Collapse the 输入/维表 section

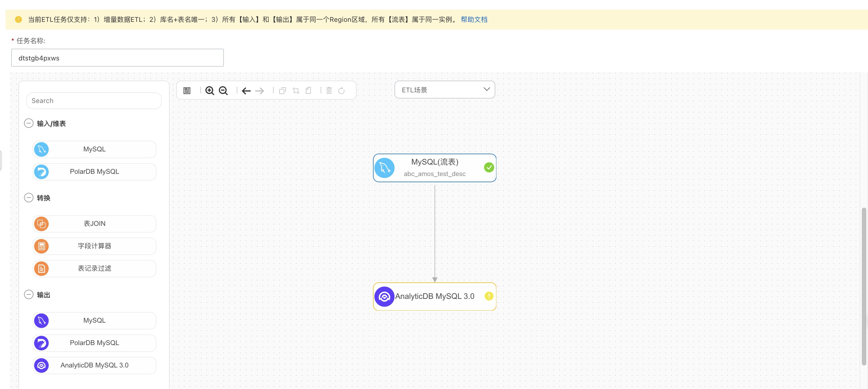[29, 123]
